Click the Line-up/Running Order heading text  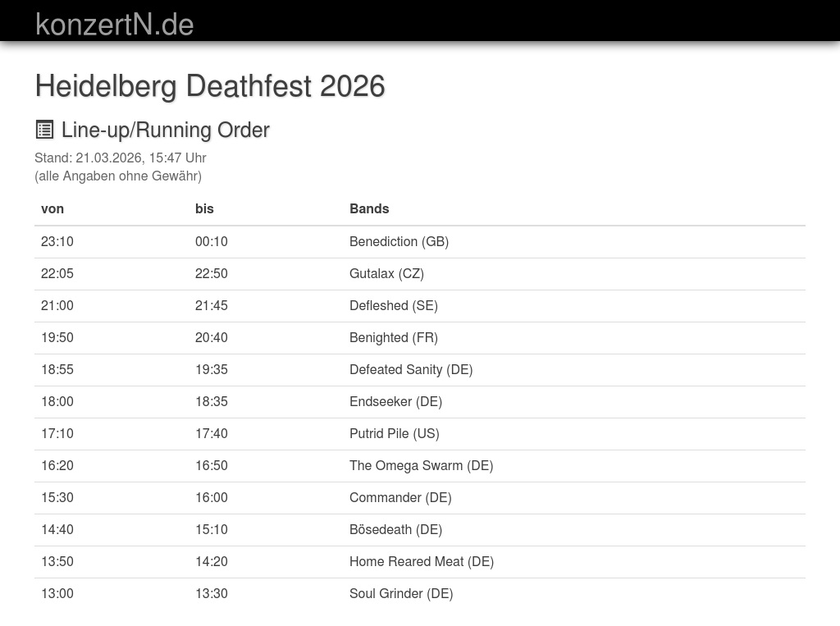pos(165,130)
